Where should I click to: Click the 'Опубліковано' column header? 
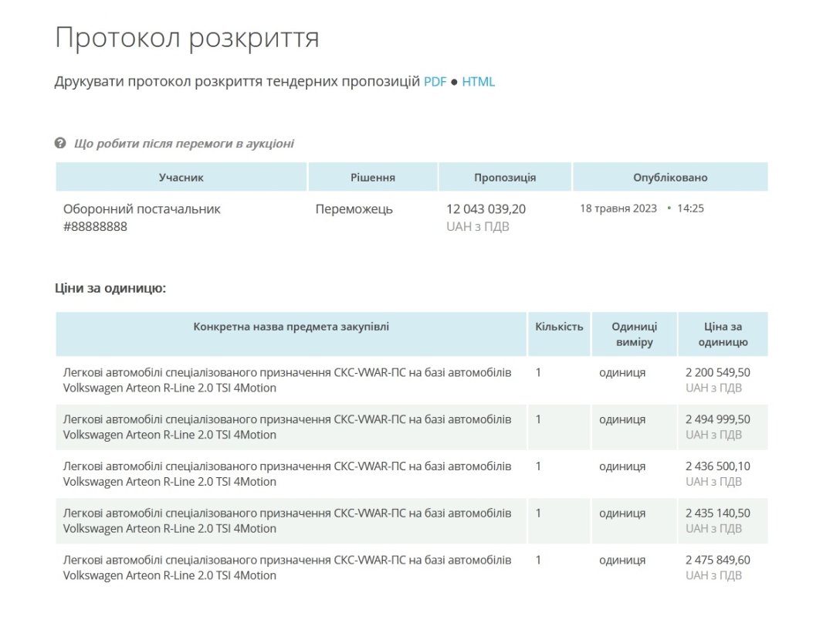coord(669,178)
